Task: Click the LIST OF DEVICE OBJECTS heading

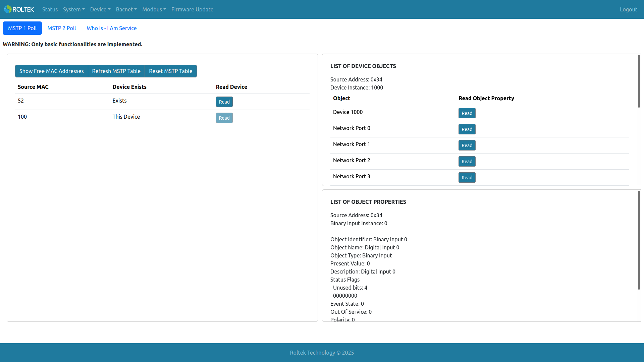Action: (363, 66)
